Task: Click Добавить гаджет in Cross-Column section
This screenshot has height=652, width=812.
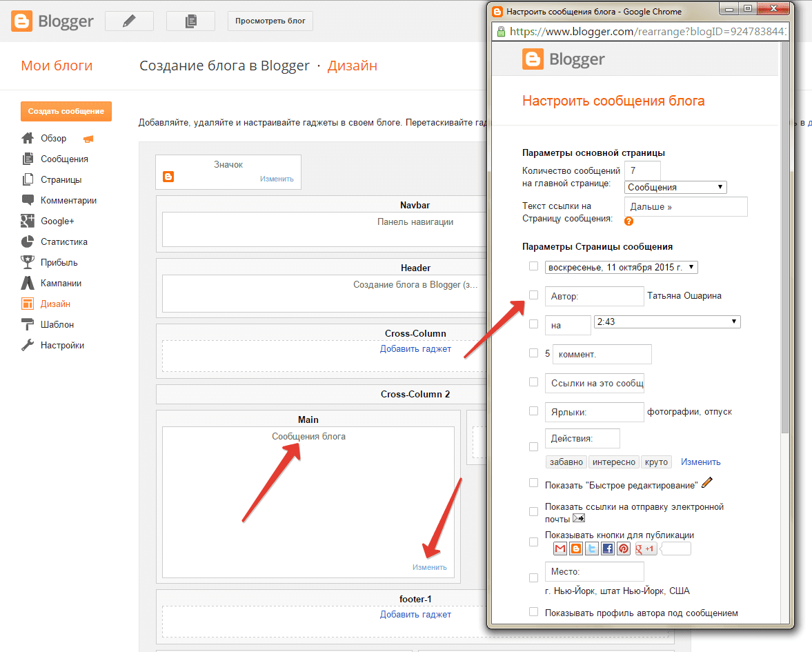Action: (x=415, y=349)
